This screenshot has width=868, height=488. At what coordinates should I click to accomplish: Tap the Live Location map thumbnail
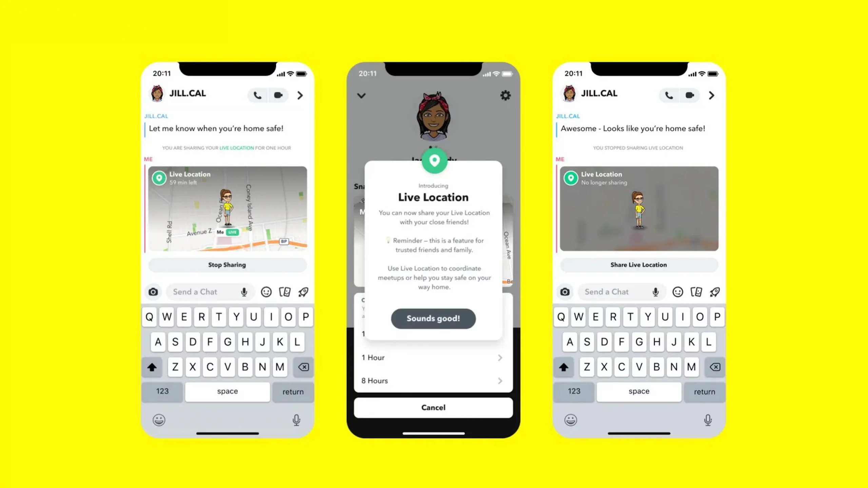(227, 208)
